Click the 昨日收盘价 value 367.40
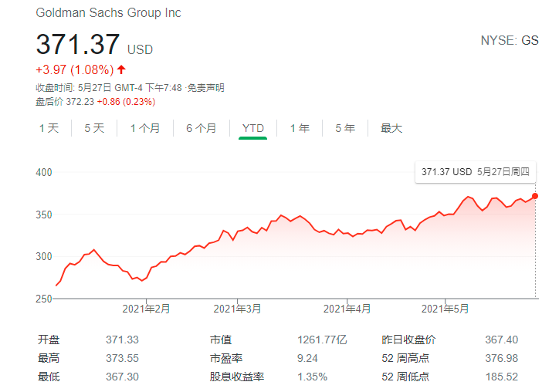The image size is (559, 392). point(502,340)
